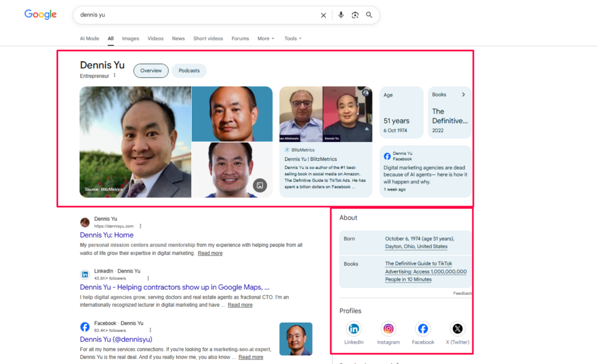The width and height of the screenshot is (597, 364).
Task: Open Facebook from the Profiles section
Action: point(423,328)
